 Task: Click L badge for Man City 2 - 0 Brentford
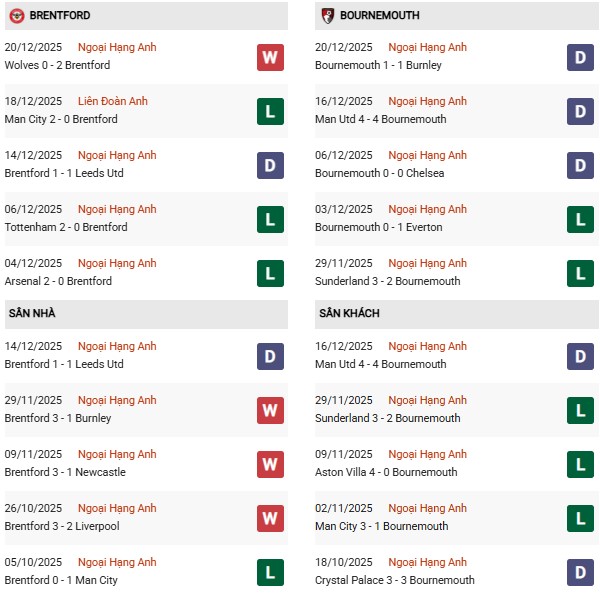[270, 111]
